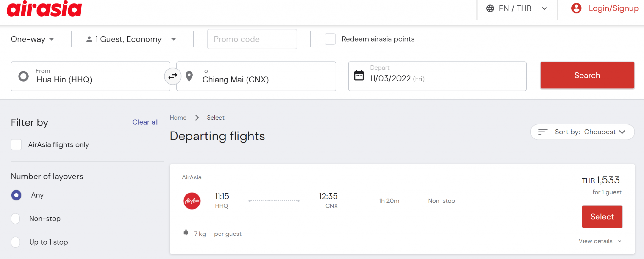Viewport: 644px width, 259px height.
Task: Choose Up to 1 stop option
Action: pyautogui.click(x=15, y=242)
